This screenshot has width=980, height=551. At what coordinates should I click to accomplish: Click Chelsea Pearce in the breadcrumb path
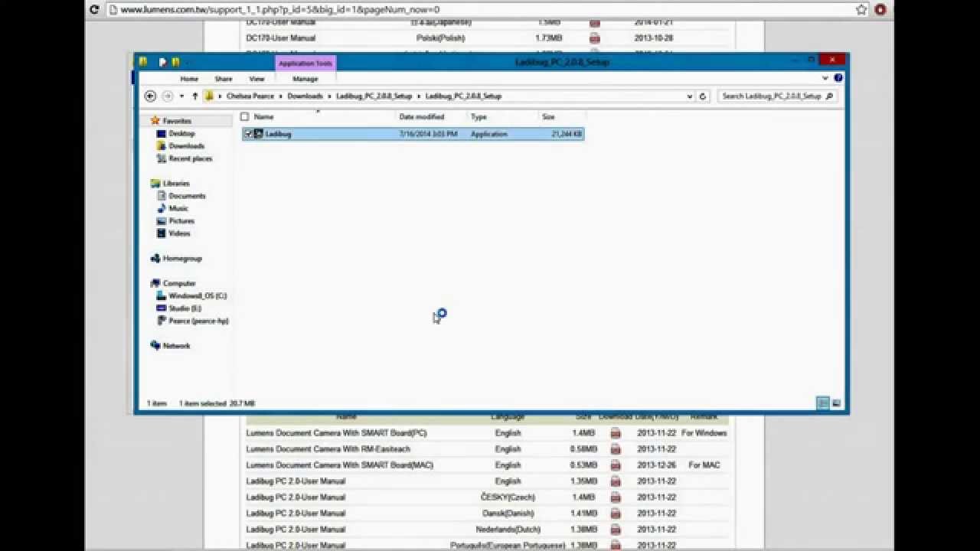[x=250, y=96]
